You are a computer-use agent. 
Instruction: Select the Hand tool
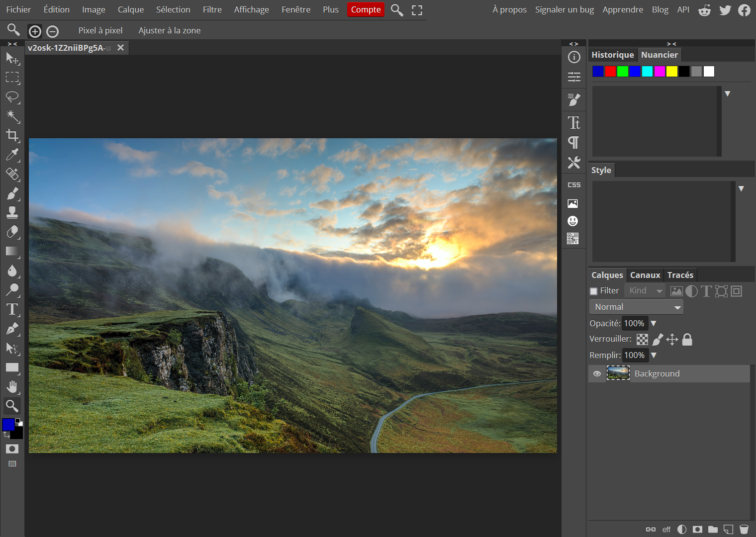[x=12, y=387]
